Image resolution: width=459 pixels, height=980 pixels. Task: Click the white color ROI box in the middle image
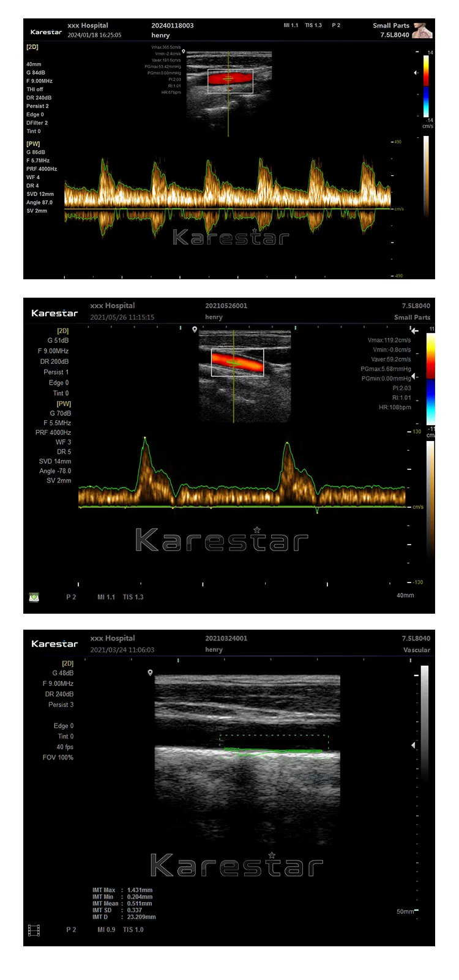tap(237, 363)
